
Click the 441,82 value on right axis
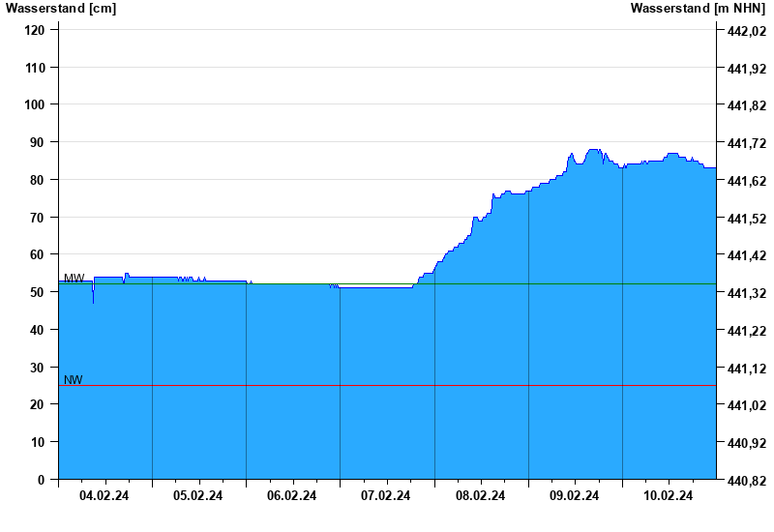(x=747, y=105)
